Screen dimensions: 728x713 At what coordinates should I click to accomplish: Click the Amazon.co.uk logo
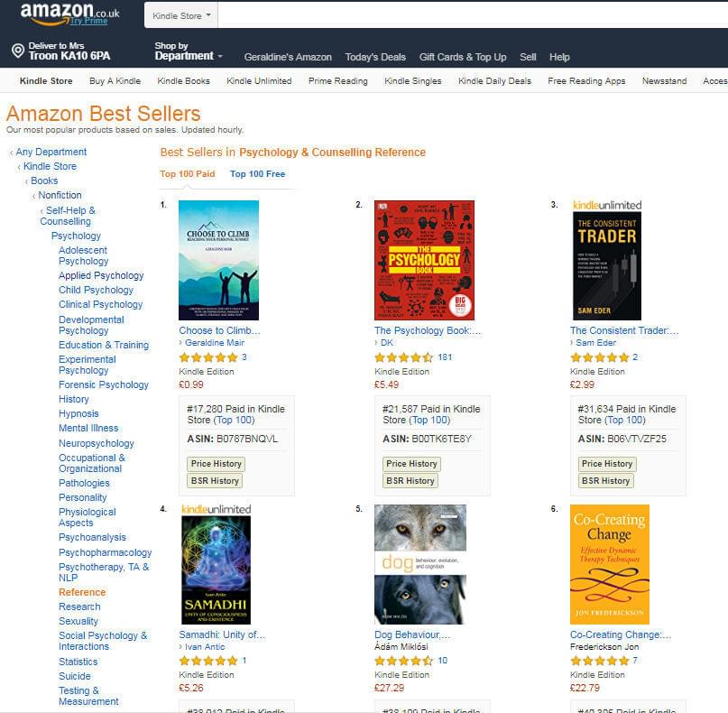click(x=69, y=13)
